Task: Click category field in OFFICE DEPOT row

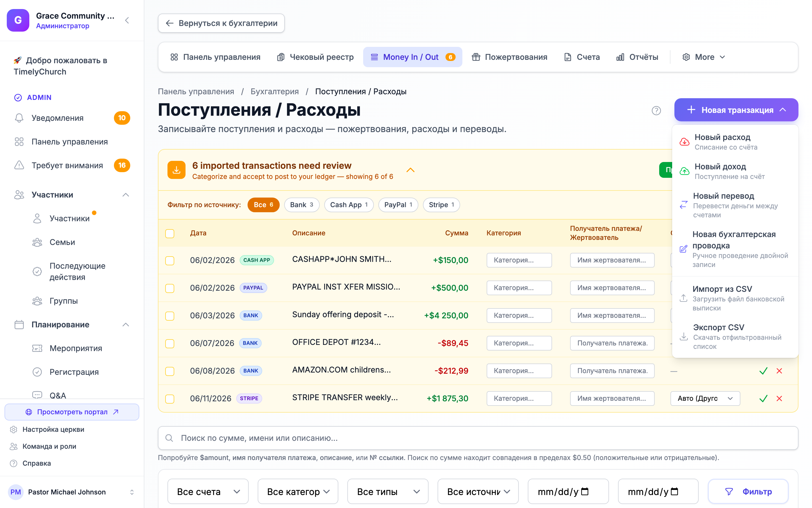Action: (x=519, y=343)
